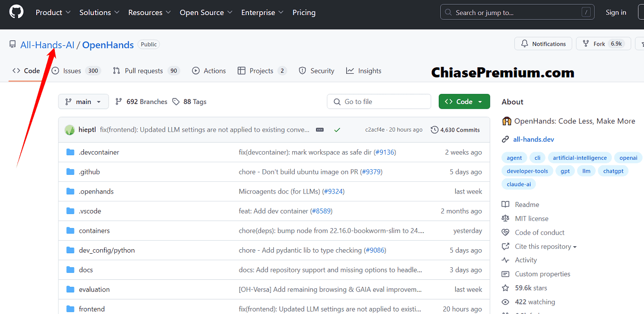The width and height of the screenshot is (644, 314).
Task: Open the Projects tab
Action: (x=262, y=71)
